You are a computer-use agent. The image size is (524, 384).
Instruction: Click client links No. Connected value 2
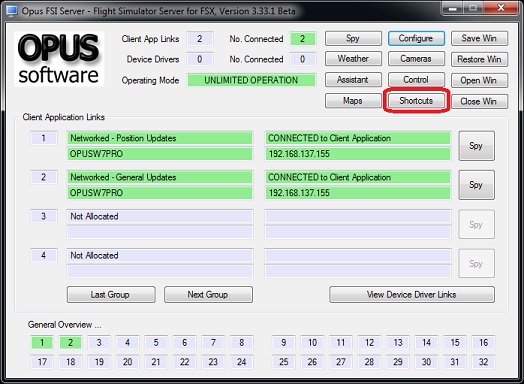click(302, 39)
